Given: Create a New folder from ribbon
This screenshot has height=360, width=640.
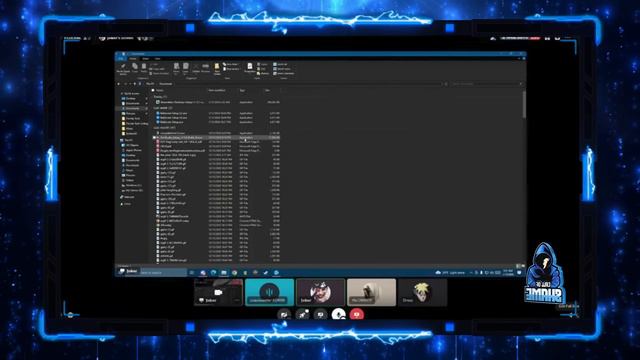Looking at the screenshot, I should 217,69.
